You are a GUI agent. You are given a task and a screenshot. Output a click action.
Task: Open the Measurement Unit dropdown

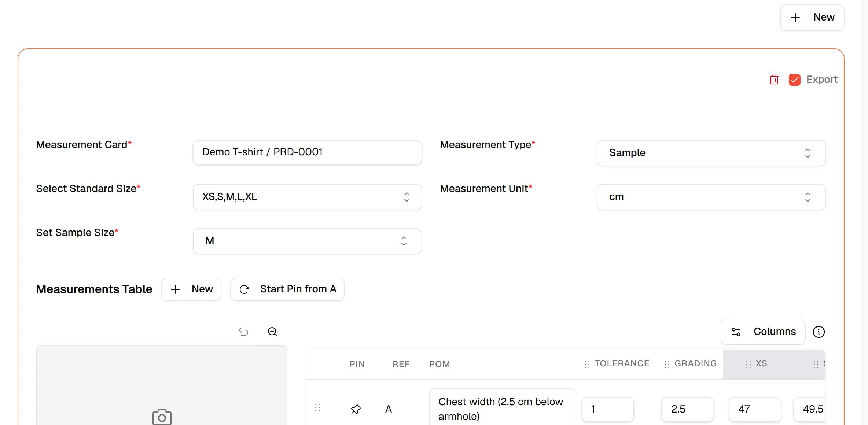pyautogui.click(x=711, y=197)
